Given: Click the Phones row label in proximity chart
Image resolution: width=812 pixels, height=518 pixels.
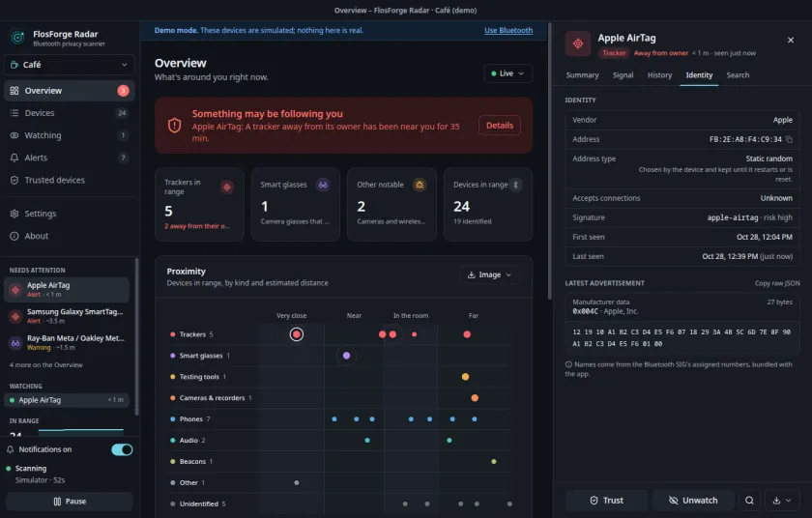Looking at the screenshot, I should (x=190, y=419).
